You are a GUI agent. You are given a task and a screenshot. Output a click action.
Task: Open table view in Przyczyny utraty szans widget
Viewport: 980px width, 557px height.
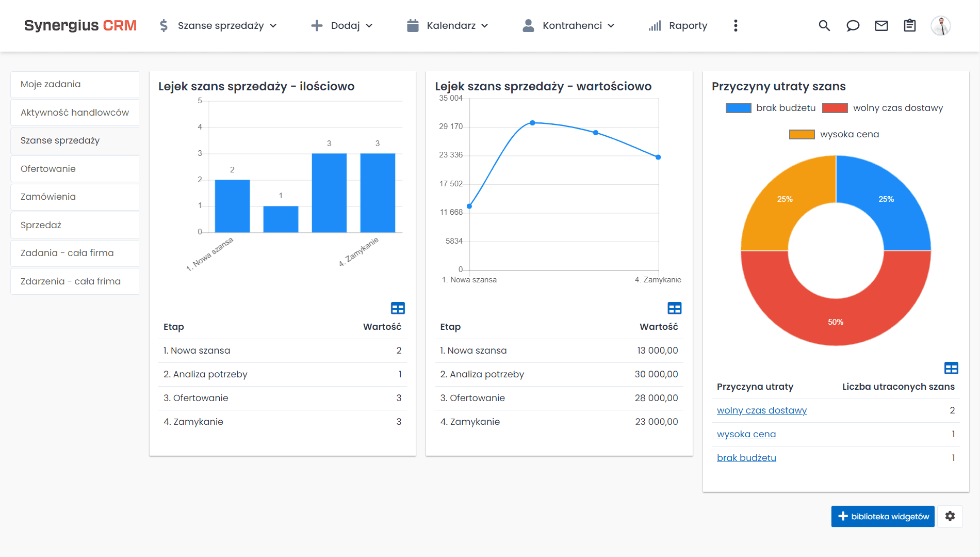951,368
